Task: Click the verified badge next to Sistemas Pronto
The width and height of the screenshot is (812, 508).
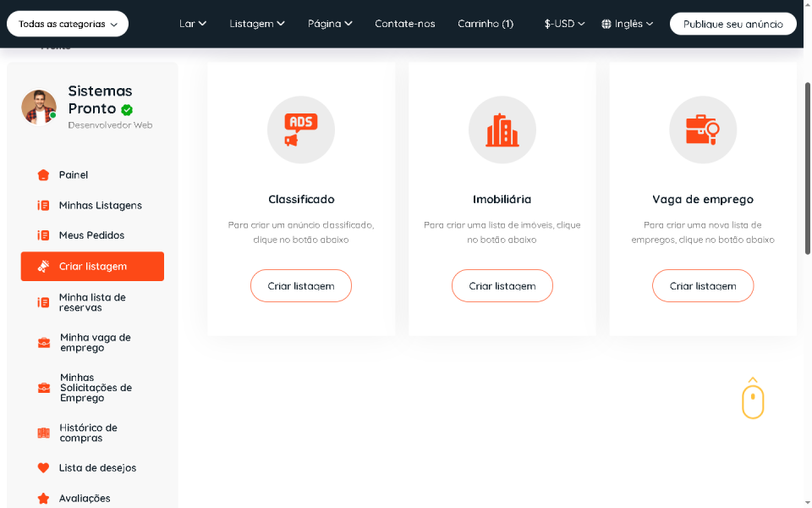Action: [x=128, y=109]
